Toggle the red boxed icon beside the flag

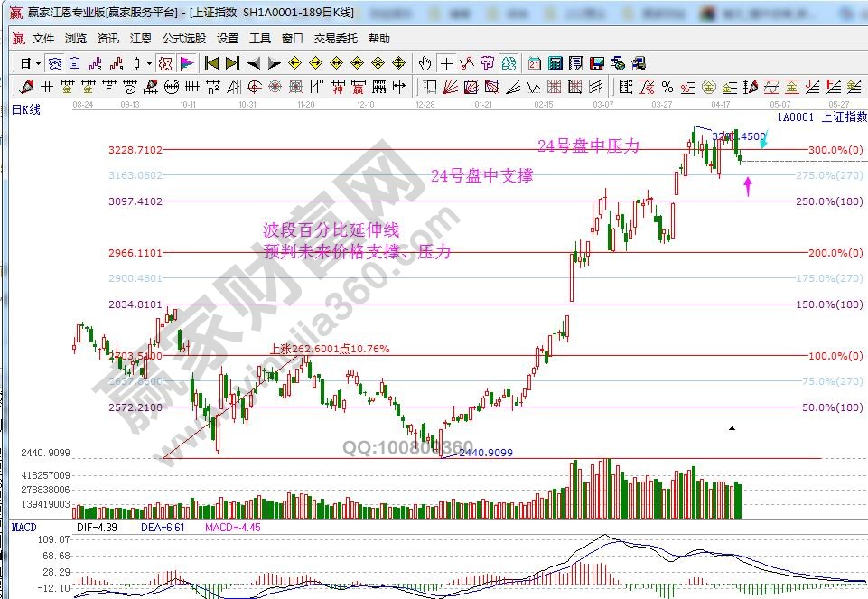(x=165, y=63)
